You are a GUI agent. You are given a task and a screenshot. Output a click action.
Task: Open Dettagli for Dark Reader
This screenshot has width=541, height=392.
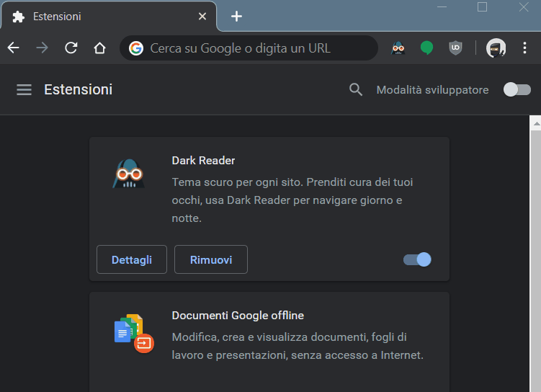tap(132, 259)
